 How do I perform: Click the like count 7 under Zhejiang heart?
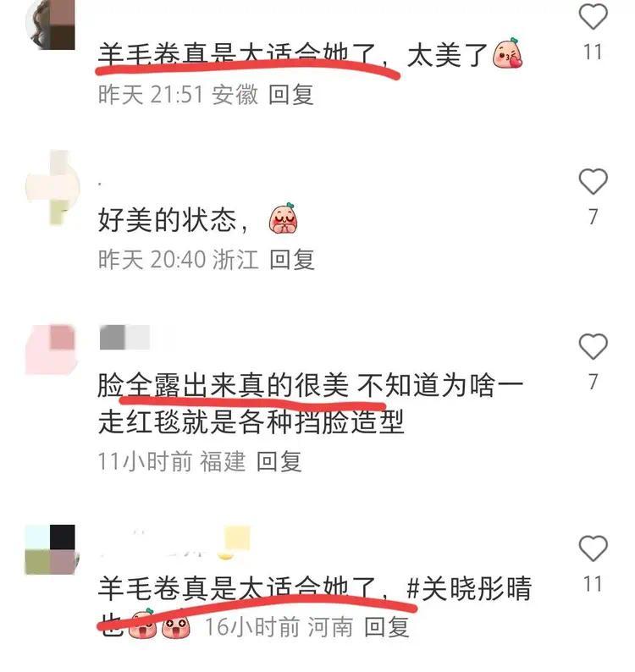(593, 217)
